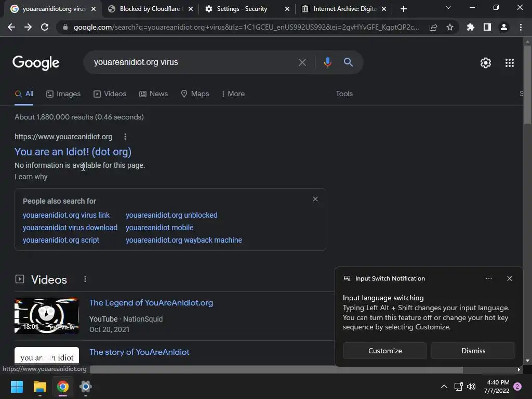Open the Chrome side panel

pyautogui.click(x=487, y=27)
